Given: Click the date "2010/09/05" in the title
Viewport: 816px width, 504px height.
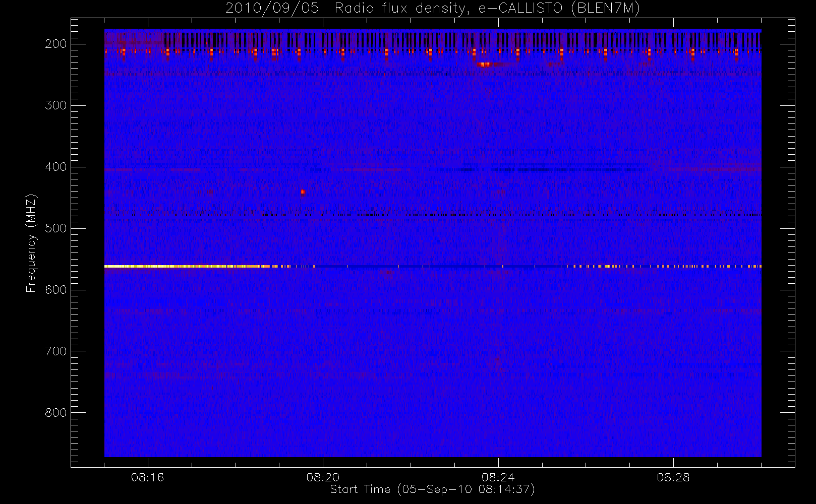Looking at the screenshot, I should [272, 8].
